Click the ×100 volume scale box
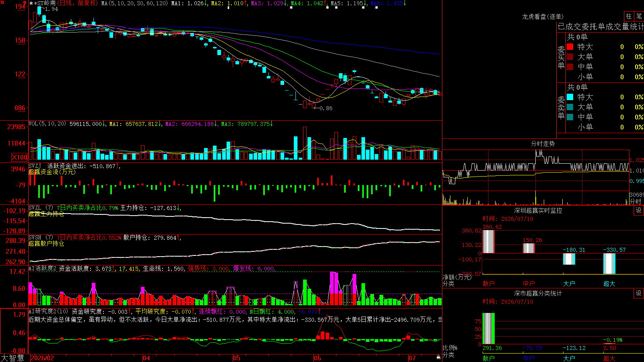This screenshot has height=362, width=644. point(20,157)
